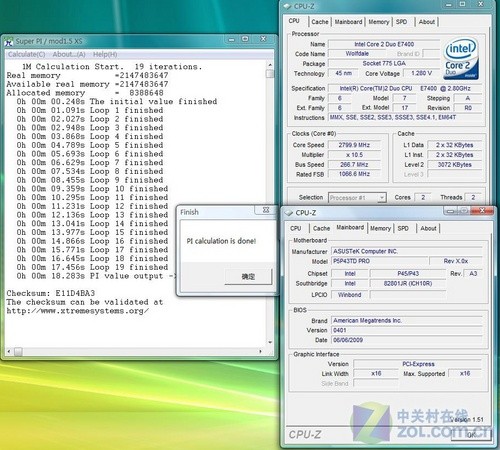Click Super PI horizontal scrollbar right arrow
The image size is (500, 450).
click(260, 351)
